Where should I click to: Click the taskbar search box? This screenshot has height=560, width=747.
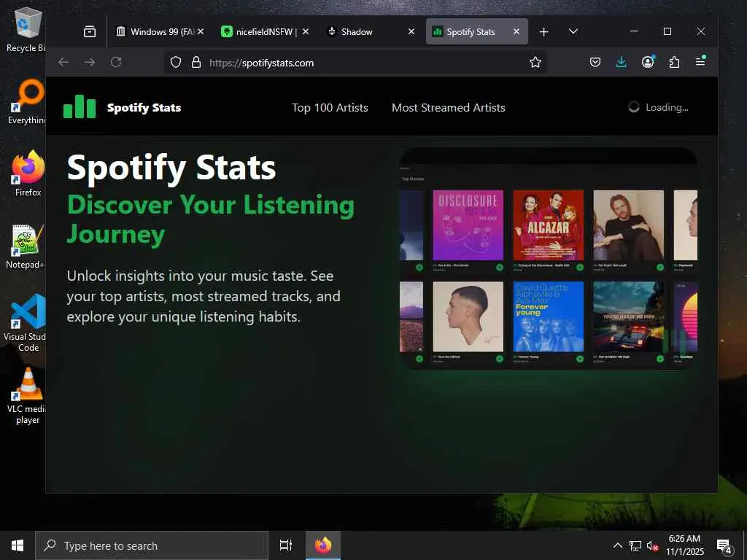click(152, 545)
